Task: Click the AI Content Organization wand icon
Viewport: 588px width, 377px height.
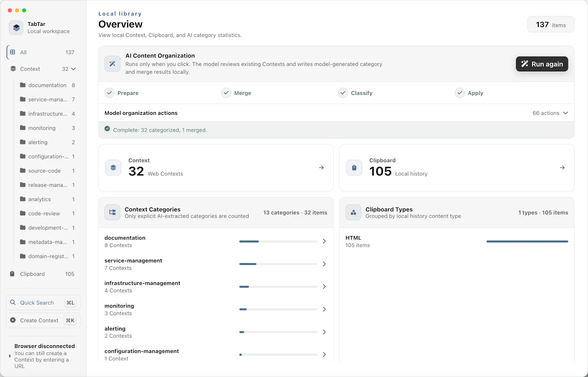Action: [x=112, y=64]
